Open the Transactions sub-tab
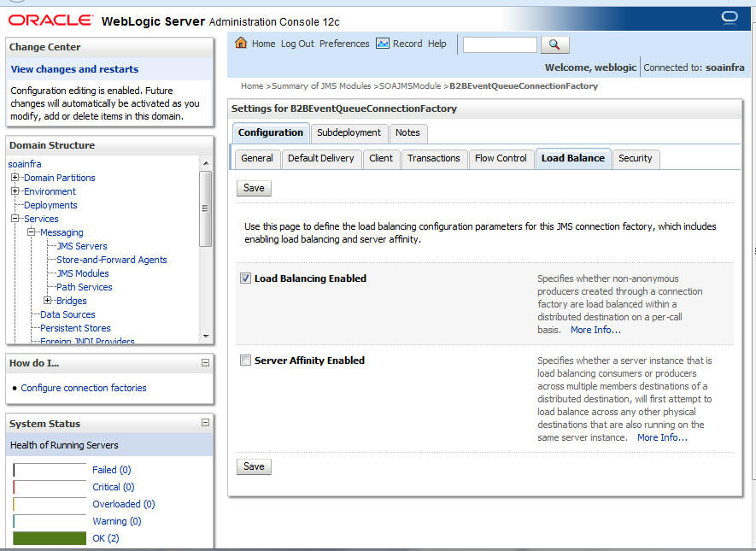This screenshot has width=756, height=551. tap(433, 158)
